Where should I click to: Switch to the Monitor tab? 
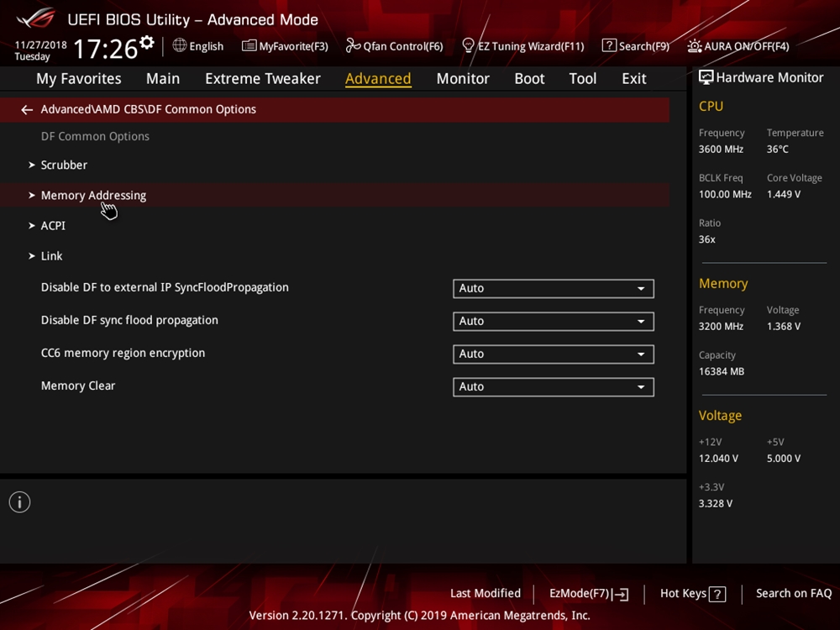[463, 79]
